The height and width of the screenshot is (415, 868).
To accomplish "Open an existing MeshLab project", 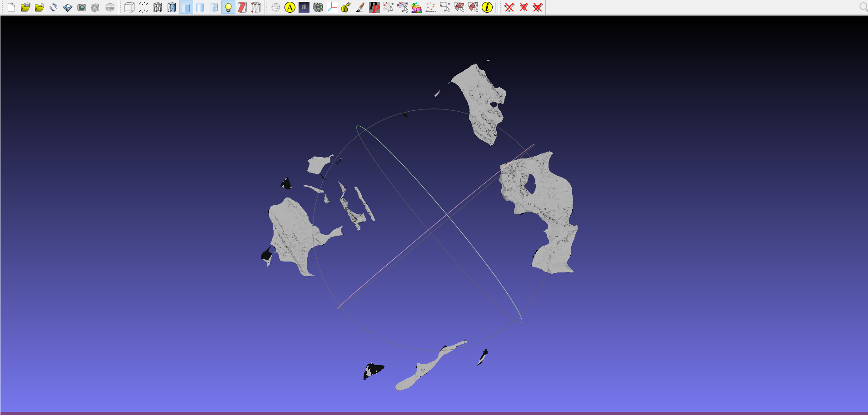I will pyautogui.click(x=25, y=8).
